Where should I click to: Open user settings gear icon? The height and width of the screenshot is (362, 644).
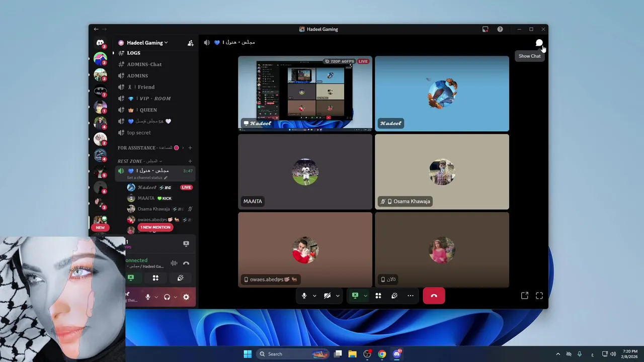tap(186, 297)
